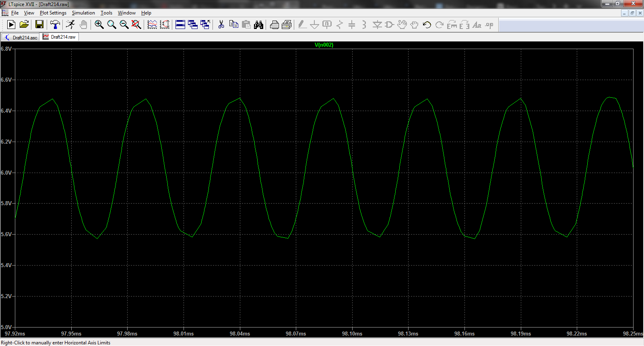Open the Simulation menu
The image size is (644, 346).
tap(83, 13)
